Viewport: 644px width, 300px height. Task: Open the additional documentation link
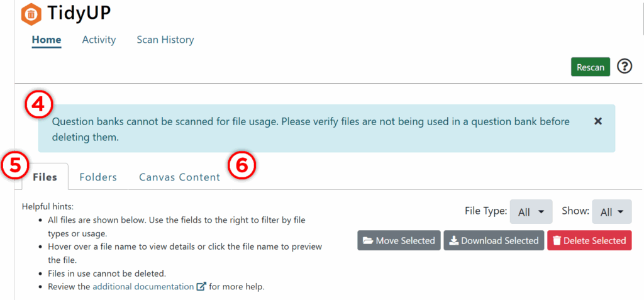(143, 286)
